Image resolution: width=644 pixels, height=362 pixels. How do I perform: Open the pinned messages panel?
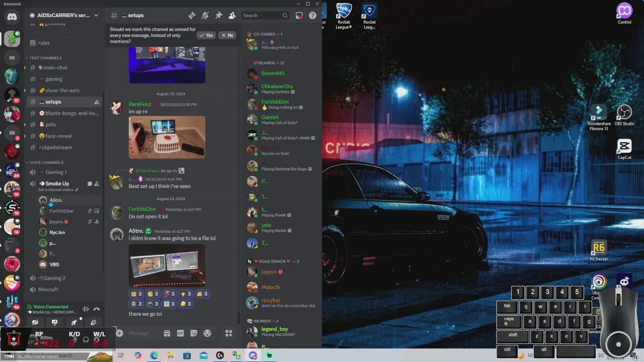219,15
